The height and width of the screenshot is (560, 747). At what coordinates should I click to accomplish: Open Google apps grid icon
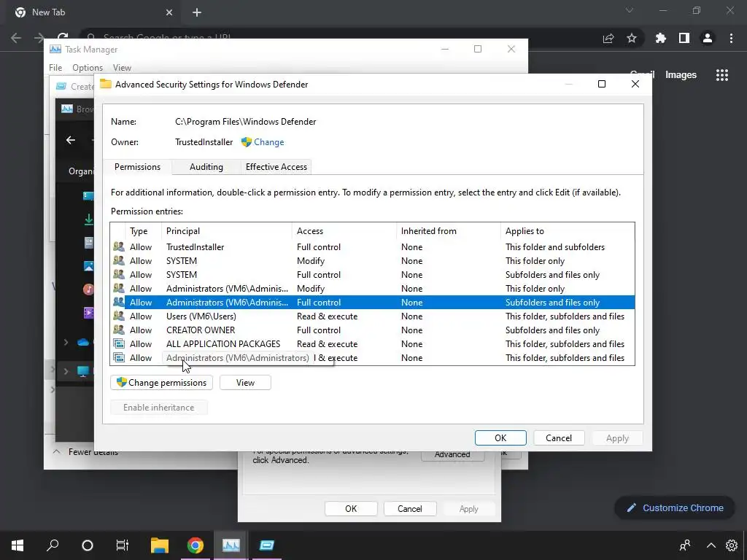tap(722, 75)
